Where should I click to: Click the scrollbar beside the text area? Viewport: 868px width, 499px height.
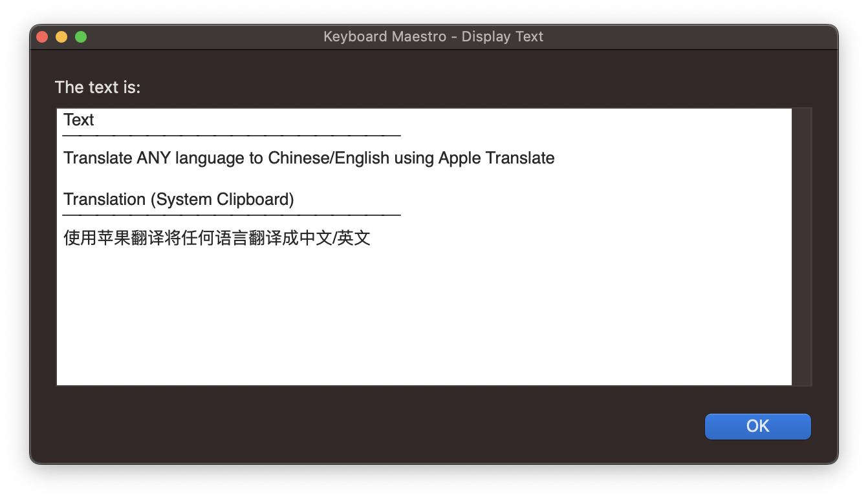(802, 246)
